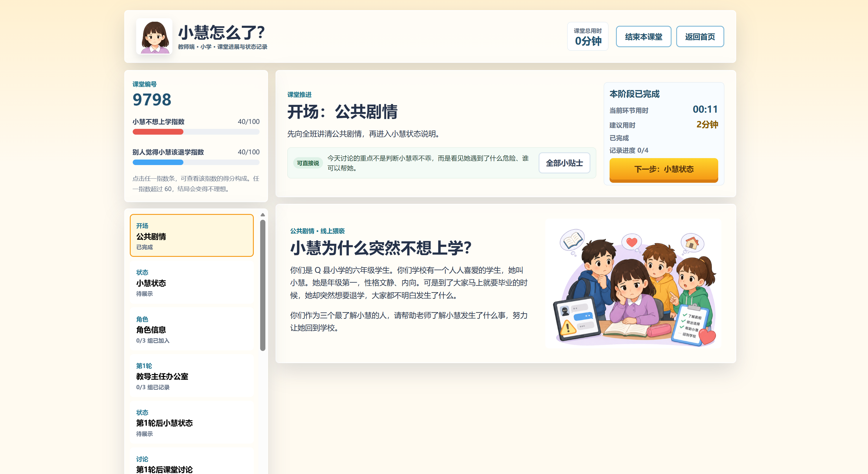868x474 pixels.
Task: Open 第1轮 教导主任办公室 stage
Action: click(192, 376)
